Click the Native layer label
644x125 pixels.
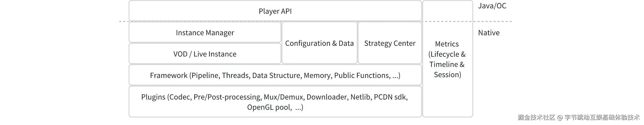(x=489, y=33)
